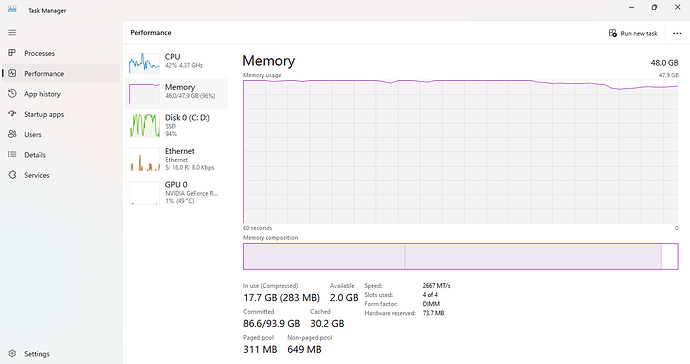
Task: Select the Disk 0 mini graph thumbnail
Action: (x=144, y=125)
